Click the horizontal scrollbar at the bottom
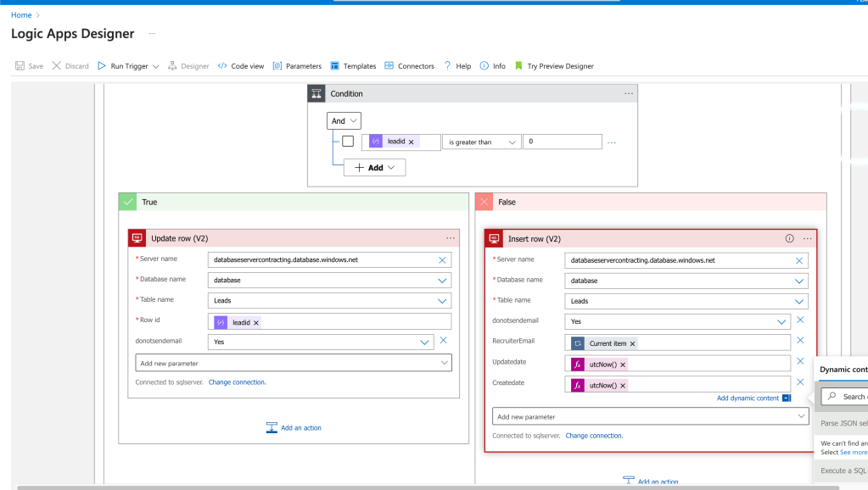This screenshot has width=868, height=490. 428,487
